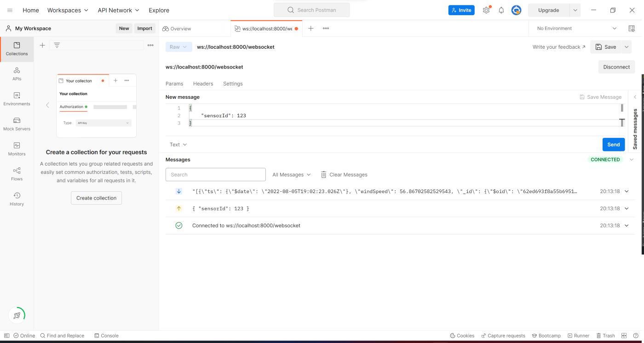The height and width of the screenshot is (343, 644).
Task: Open the Environments panel
Action: tap(17, 99)
